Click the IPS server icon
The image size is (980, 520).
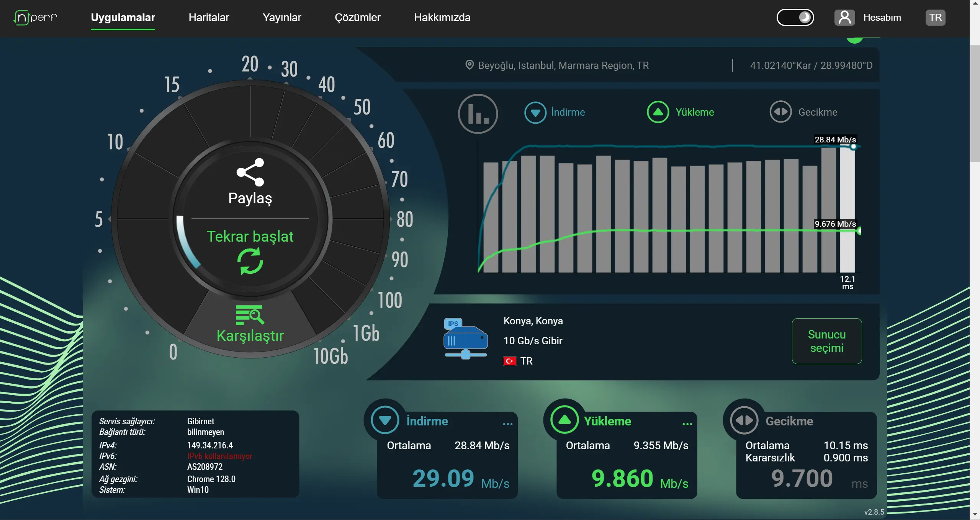[465, 338]
